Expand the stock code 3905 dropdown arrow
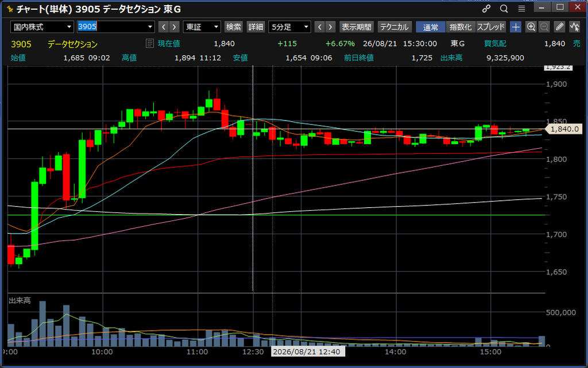Image resolution: width=588 pixels, height=368 pixels. 150,27
